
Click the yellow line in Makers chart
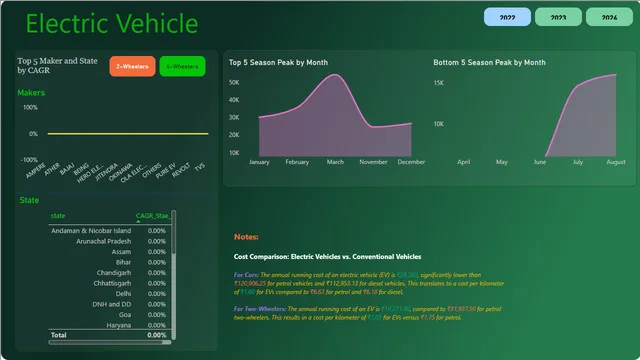click(128, 133)
